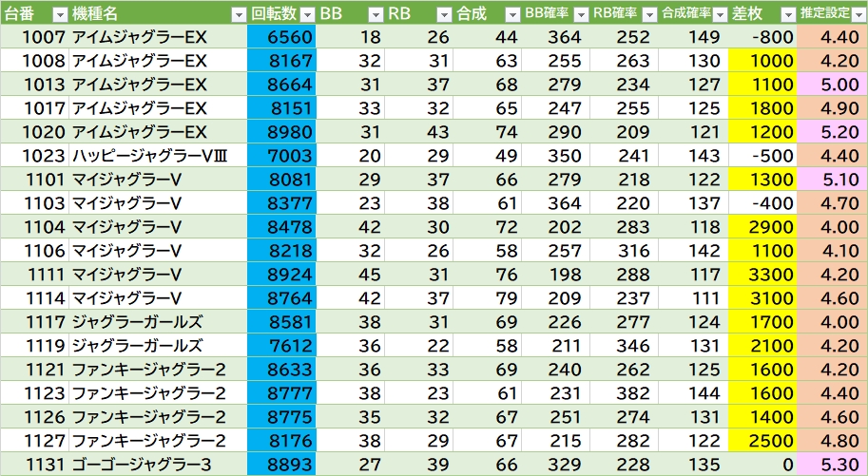Select RB確率 cell 209

[624, 132]
